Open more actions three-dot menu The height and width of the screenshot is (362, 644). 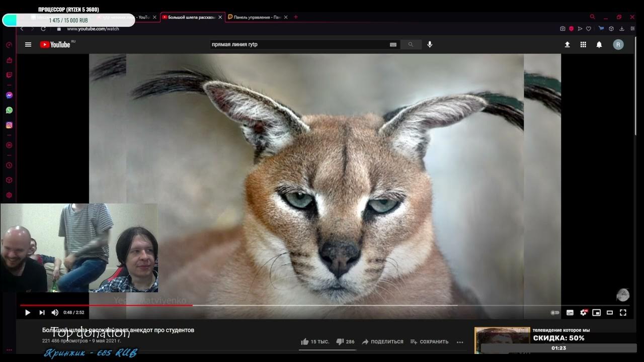pos(460,342)
